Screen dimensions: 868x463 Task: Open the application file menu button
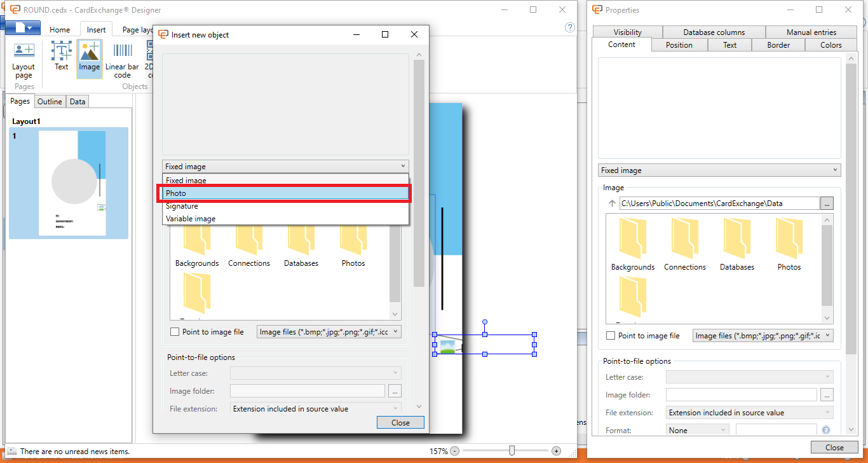pos(23,28)
